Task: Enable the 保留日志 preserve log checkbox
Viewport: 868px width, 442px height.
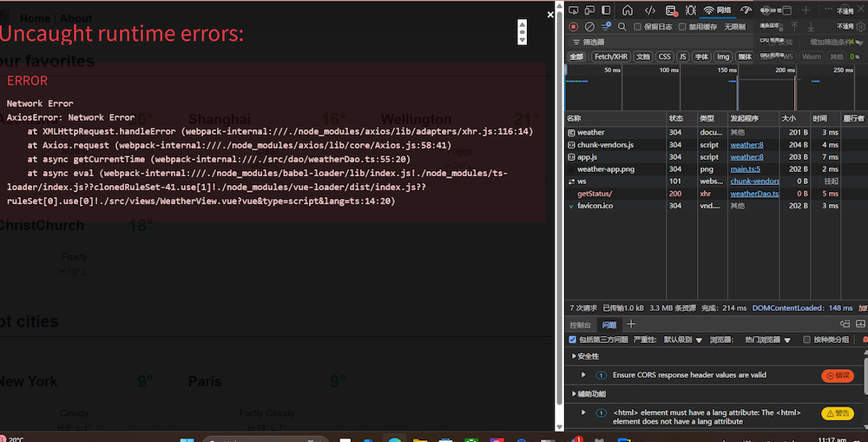Action: click(x=638, y=27)
